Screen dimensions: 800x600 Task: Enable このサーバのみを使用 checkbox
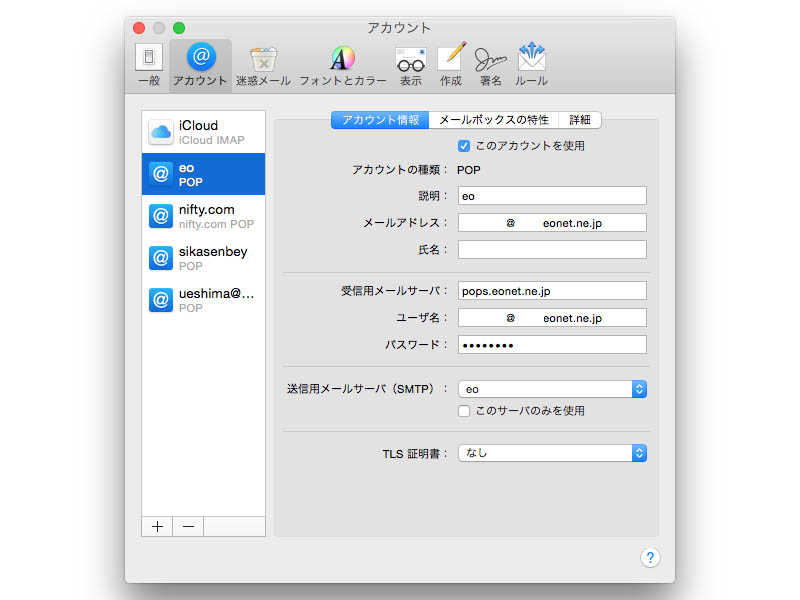pos(464,411)
